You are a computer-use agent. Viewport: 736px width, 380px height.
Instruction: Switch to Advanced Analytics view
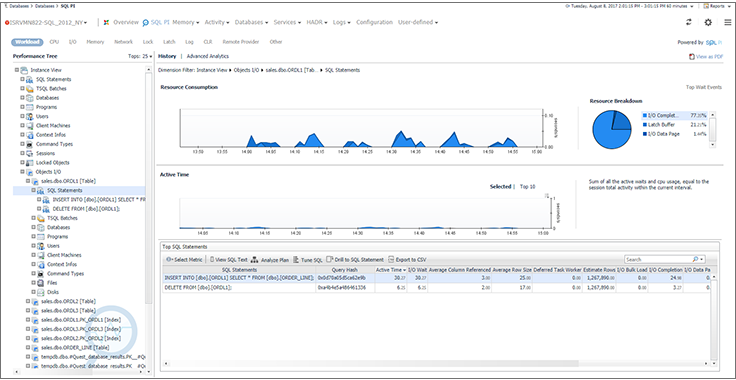tap(207, 56)
